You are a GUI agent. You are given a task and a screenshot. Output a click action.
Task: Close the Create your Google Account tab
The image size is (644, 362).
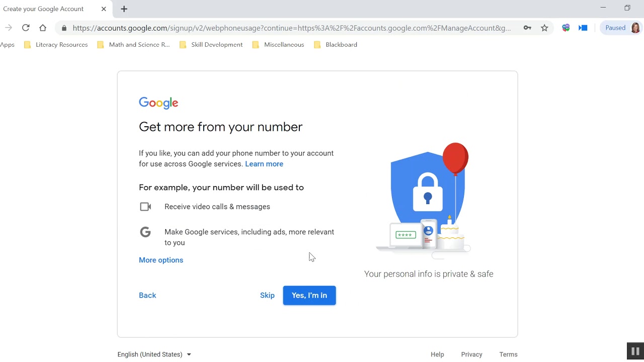point(104,9)
